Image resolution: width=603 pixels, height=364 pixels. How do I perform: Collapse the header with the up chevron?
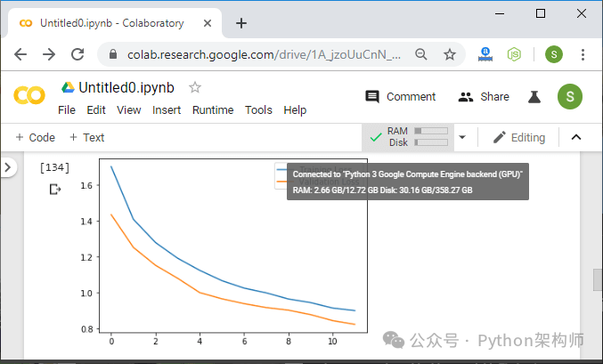tap(576, 137)
